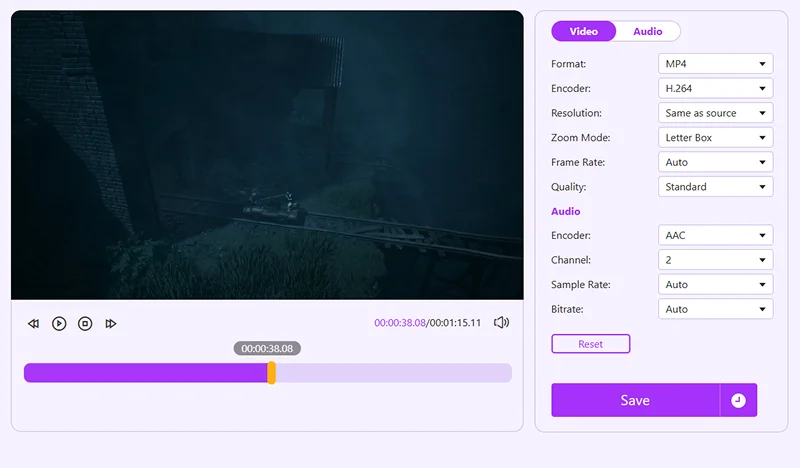Click the video preview frame

tap(267, 155)
